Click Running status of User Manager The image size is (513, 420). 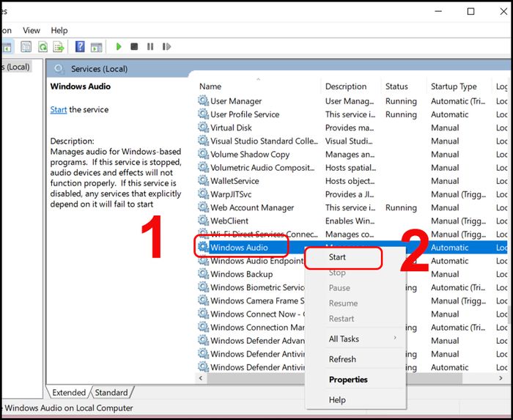(x=401, y=101)
